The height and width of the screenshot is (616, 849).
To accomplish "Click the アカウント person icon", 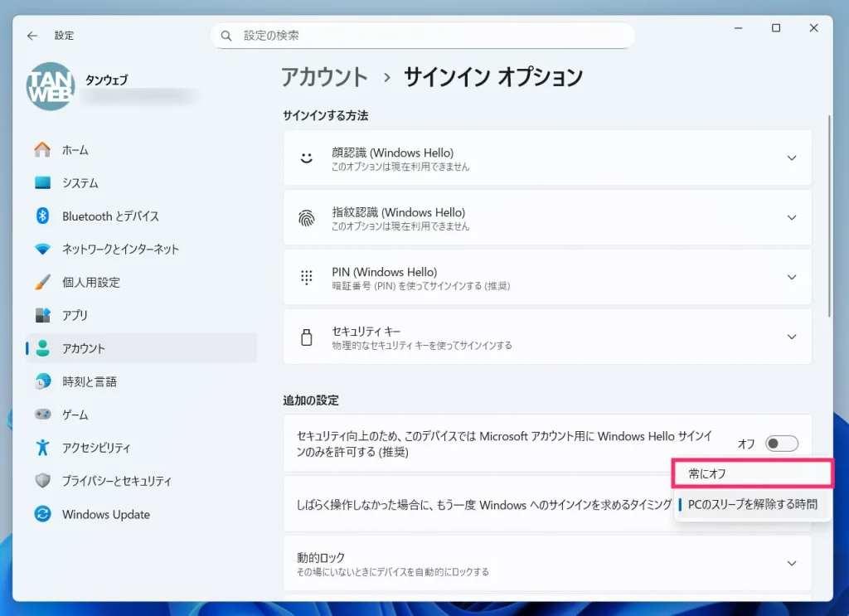I will coord(42,348).
